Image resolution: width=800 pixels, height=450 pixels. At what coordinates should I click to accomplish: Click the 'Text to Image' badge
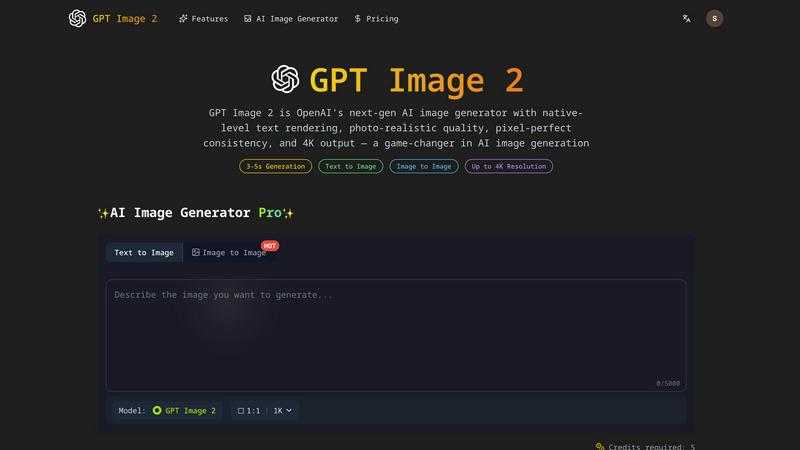coord(351,166)
